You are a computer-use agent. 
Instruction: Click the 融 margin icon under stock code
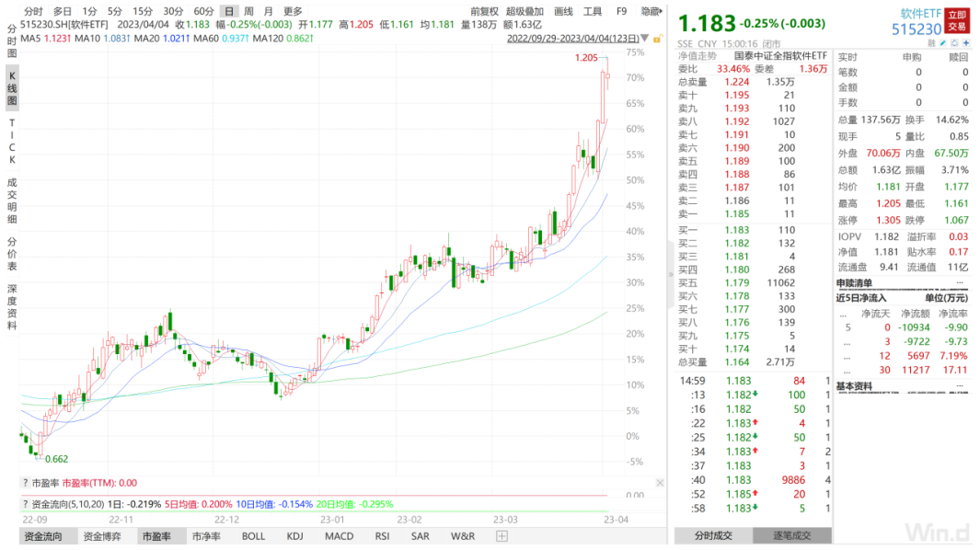click(932, 43)
